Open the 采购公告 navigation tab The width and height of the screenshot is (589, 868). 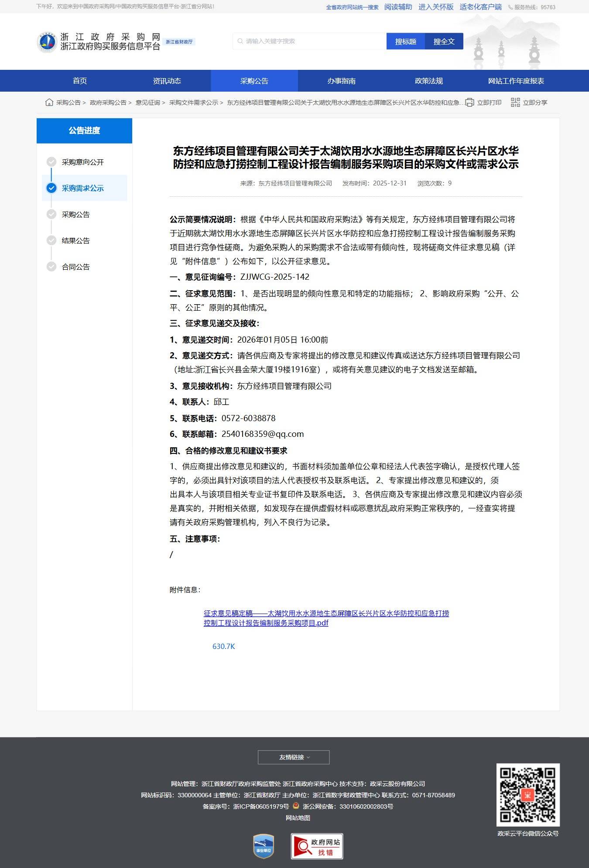[254, 81]
